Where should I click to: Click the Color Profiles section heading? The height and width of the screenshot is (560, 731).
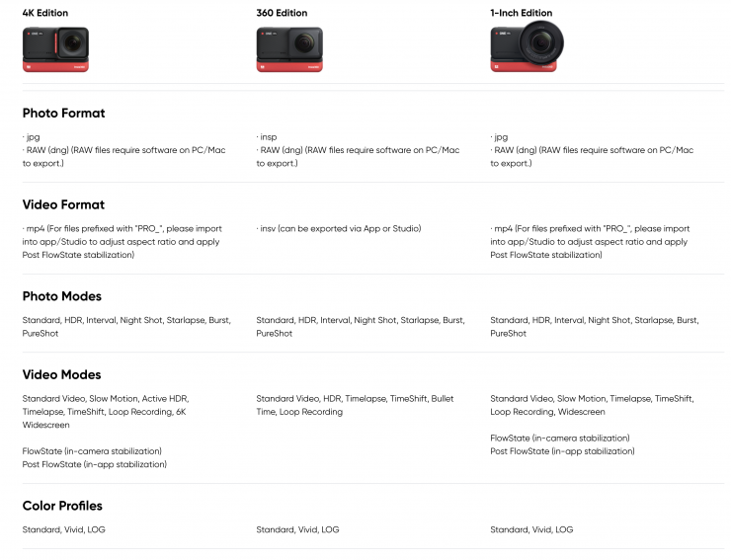click(62, 506)
